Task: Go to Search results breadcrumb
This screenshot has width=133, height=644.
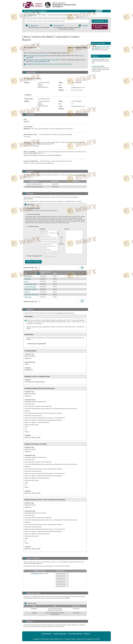Action: (33, 15)
